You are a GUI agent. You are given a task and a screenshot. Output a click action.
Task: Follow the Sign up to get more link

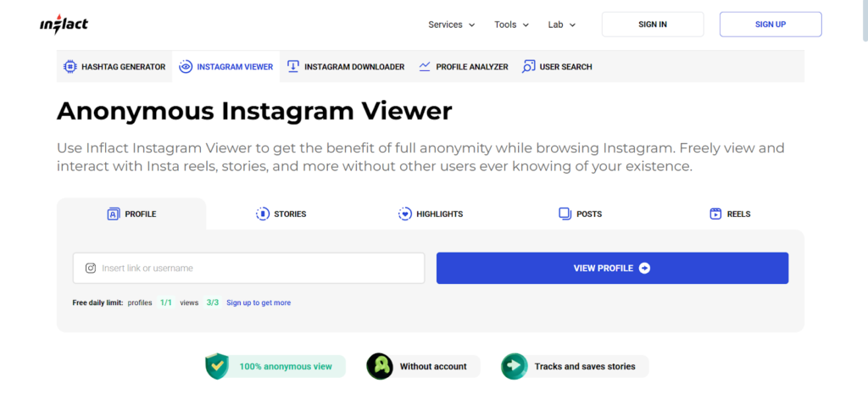pyautogui.click(x=259, y=302)
